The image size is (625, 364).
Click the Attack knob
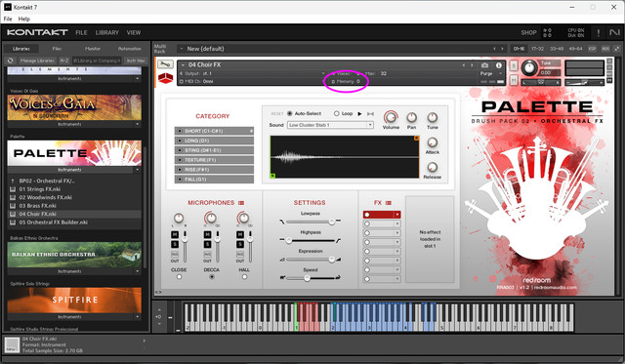pos(432,142)
